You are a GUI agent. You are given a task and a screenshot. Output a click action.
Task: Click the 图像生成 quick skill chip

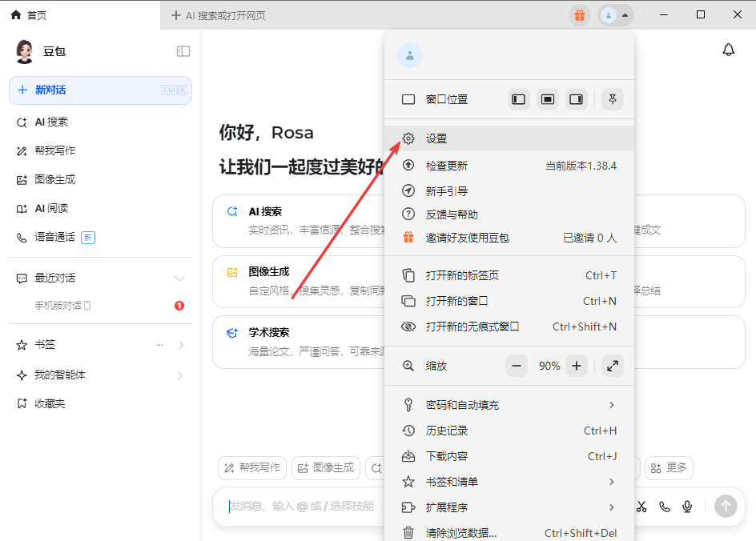326,468
